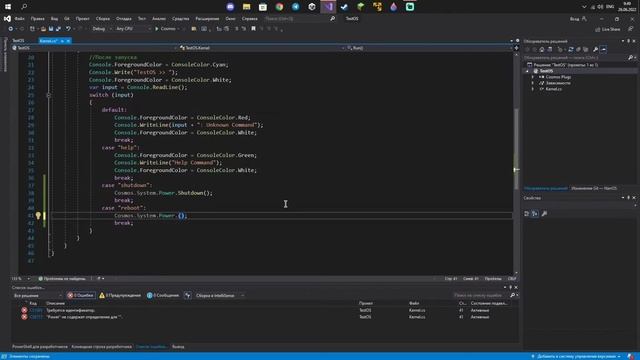Close the Kernel.cs tab
Image resolution: width=640 pixels, height=360 pixels.
68,41
